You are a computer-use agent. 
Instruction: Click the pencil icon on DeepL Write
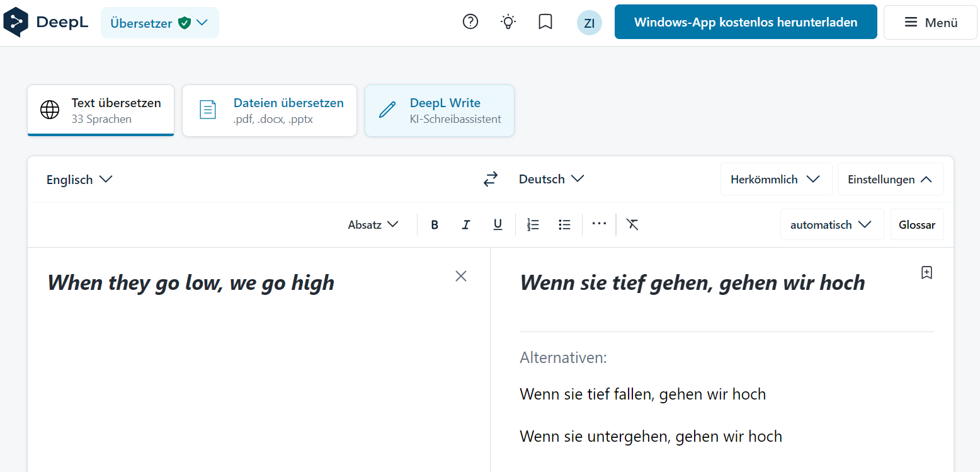point(387,110)
